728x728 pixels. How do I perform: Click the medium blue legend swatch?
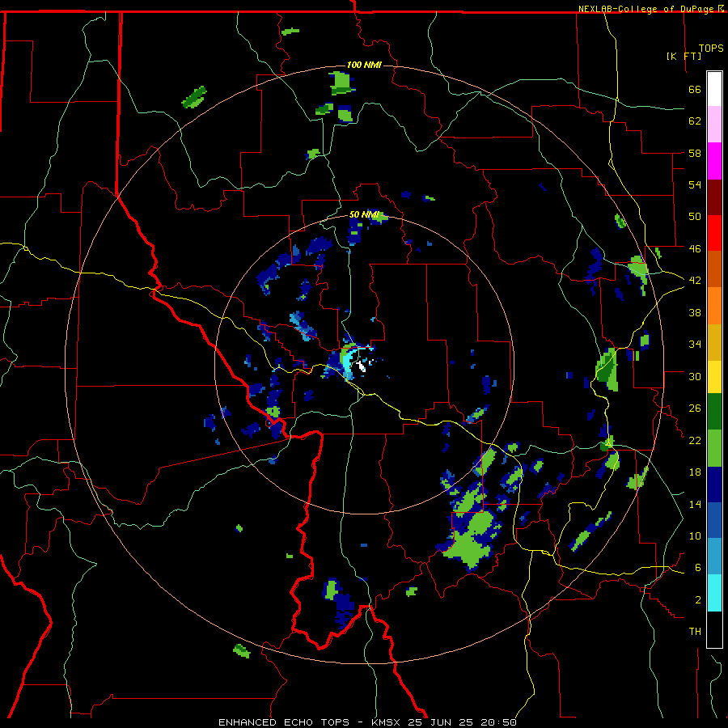point(714,520)
